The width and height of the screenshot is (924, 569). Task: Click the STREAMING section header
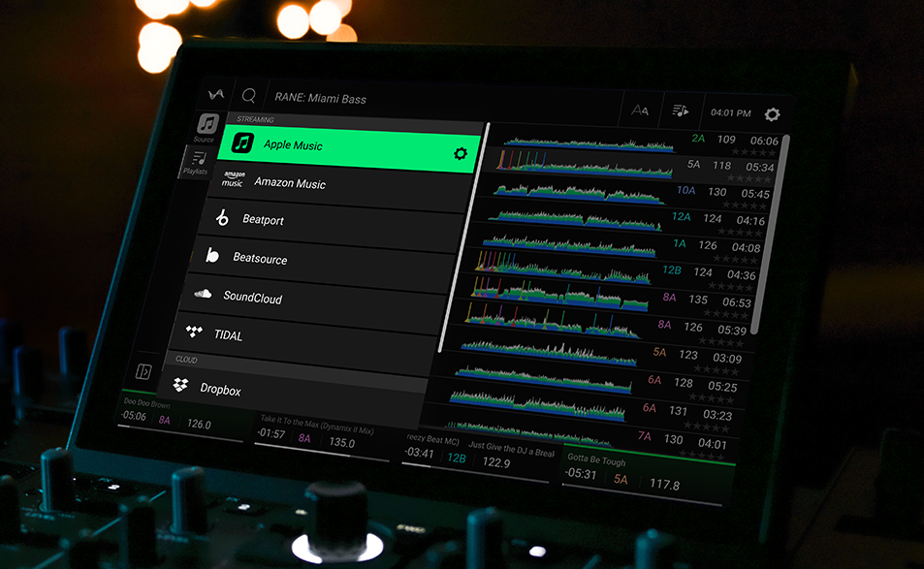[x=255, y=119]
